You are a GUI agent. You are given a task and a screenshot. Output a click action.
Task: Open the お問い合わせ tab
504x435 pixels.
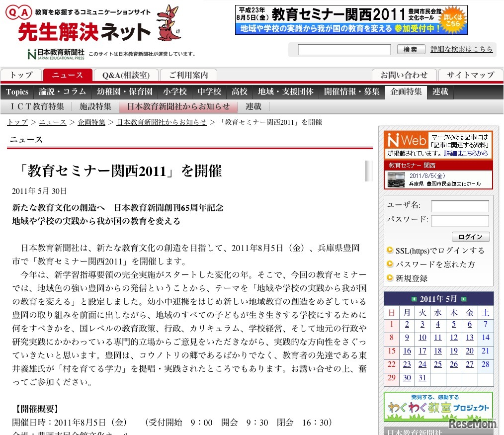pos(404,75)
